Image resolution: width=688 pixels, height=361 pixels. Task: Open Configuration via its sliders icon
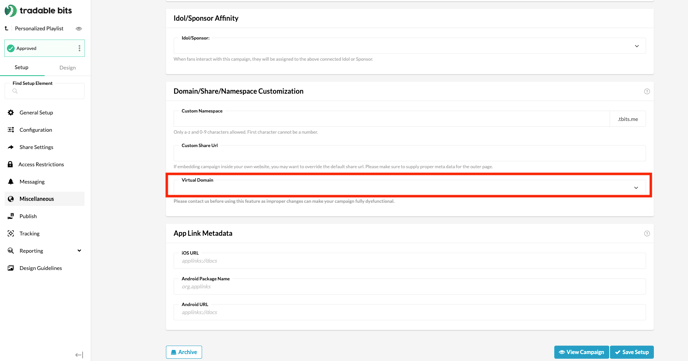pos(11,130)
